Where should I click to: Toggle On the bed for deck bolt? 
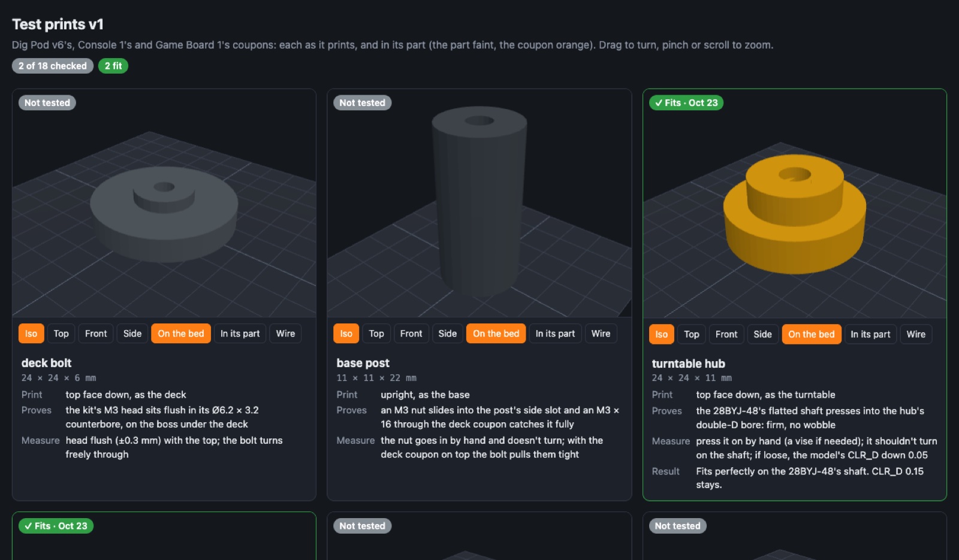click(181, 334)
